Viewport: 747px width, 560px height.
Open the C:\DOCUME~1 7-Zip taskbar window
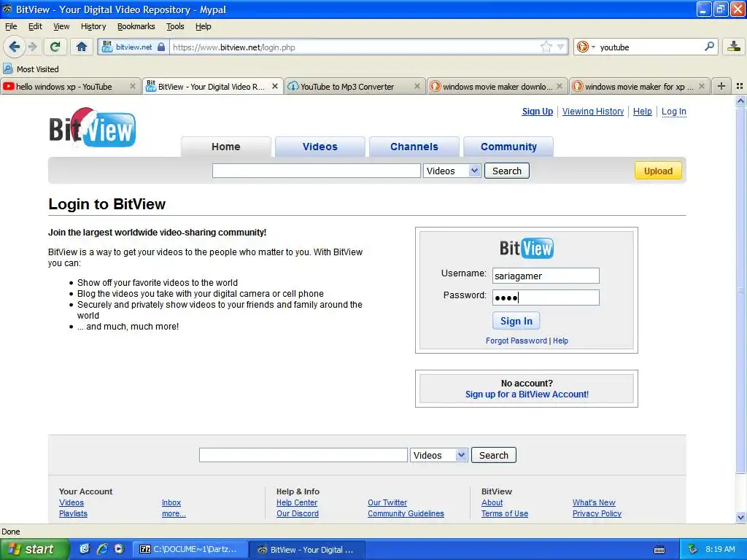pos(189,550)
